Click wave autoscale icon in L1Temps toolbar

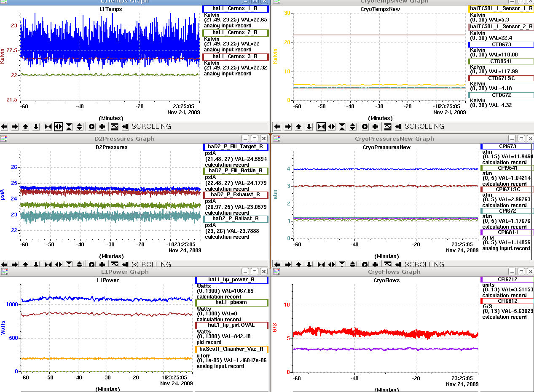[115, 127]
